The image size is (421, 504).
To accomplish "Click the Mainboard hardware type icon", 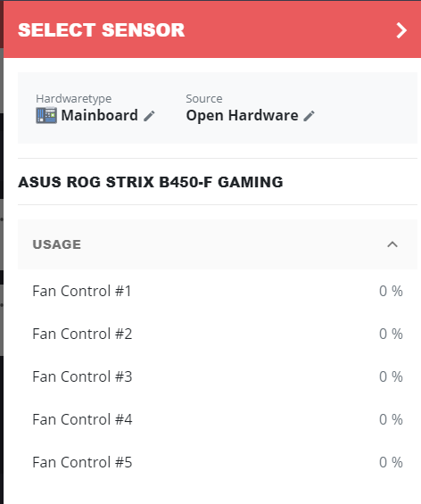I will (x=46, y=115).
